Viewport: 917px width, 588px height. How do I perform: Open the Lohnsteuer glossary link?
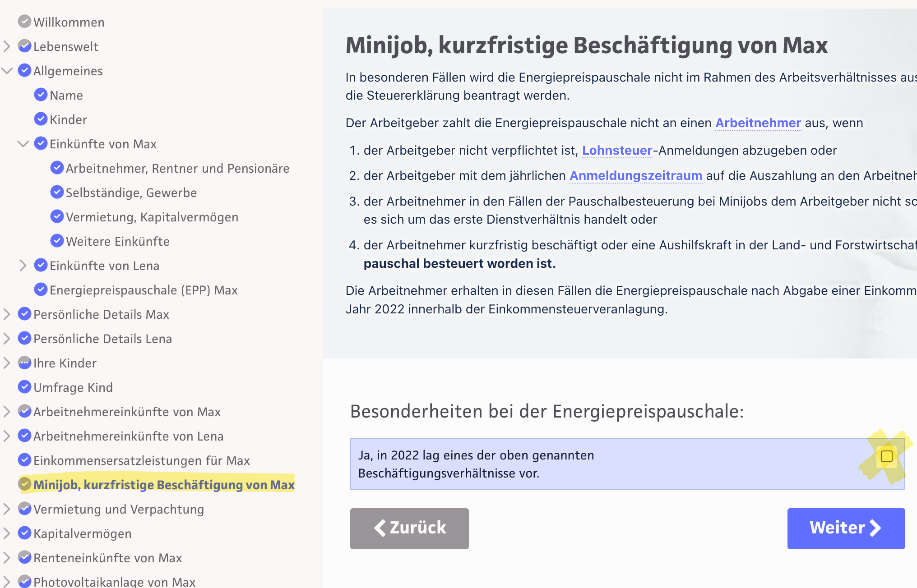tap(617, 150)
